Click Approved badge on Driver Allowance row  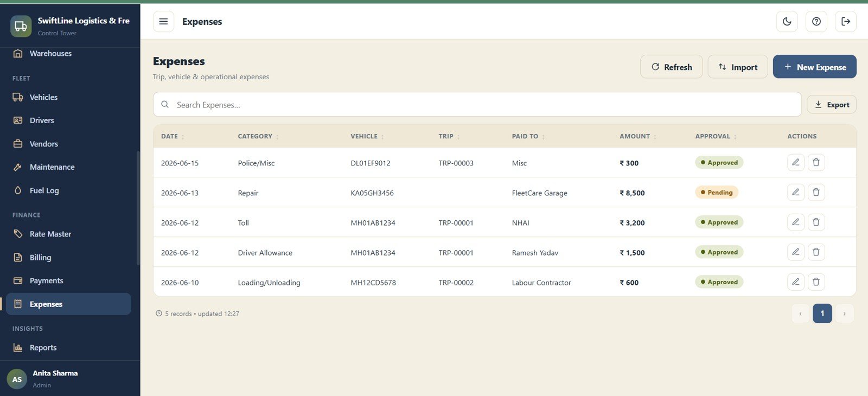point(719,252)
